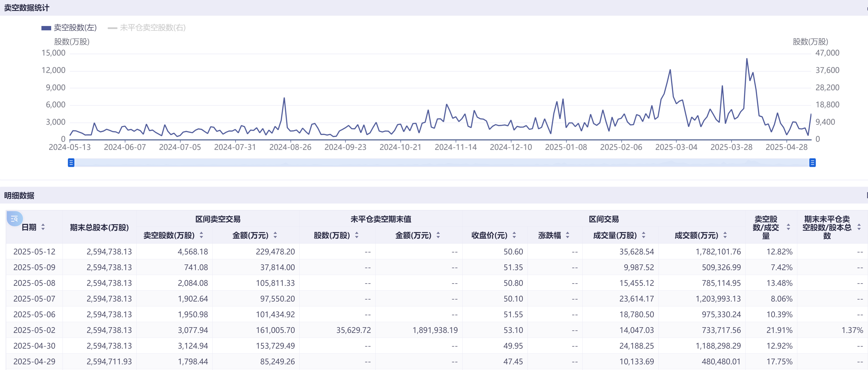Sort by 期末未平仓卖空股数/股本总数 column
Image resolution: width=868 pixels, height=370 pixels.
(x=859, y=227)
